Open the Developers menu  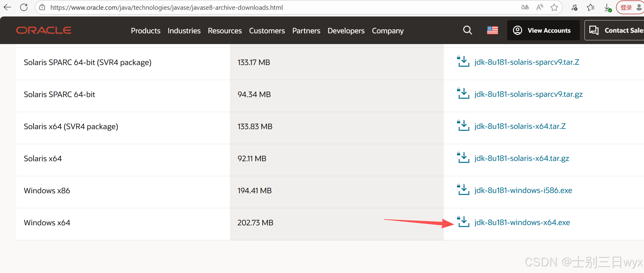(x=346, y=31)
